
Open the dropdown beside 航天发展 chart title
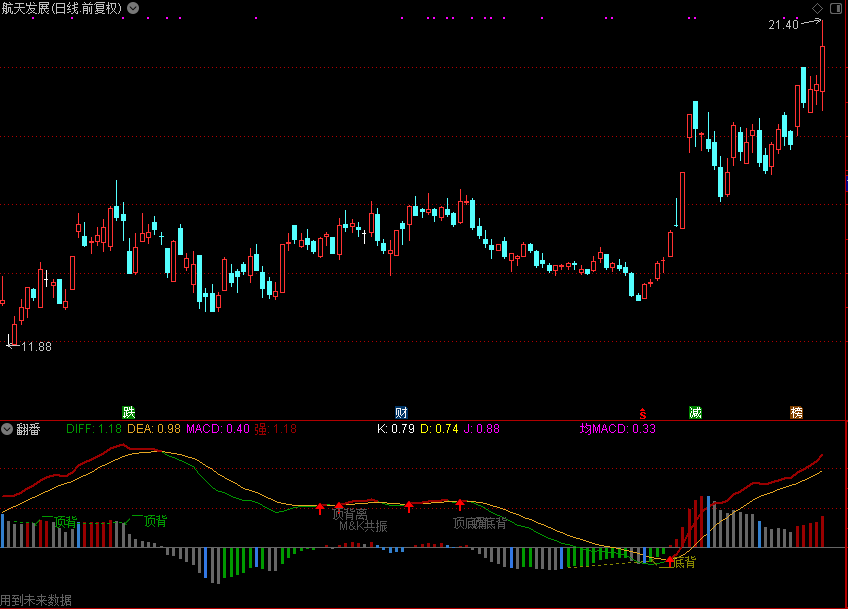(x=135, y=8)
